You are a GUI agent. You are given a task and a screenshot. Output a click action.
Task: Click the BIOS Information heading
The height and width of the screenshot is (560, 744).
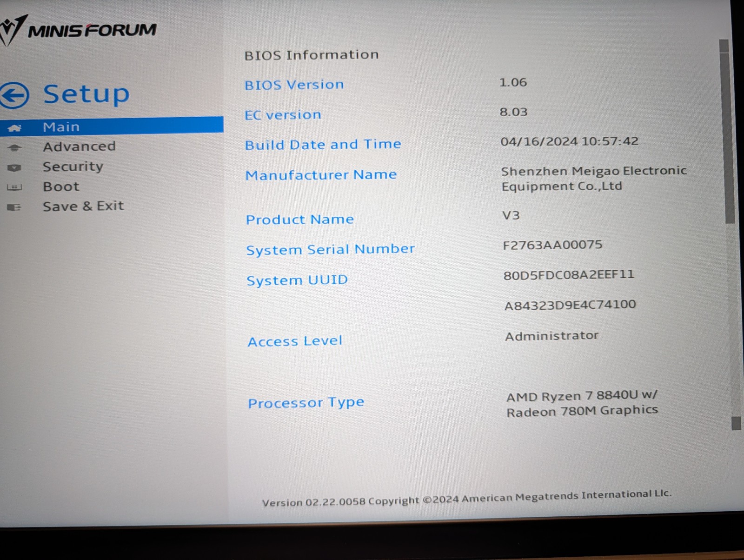(312, 55)
